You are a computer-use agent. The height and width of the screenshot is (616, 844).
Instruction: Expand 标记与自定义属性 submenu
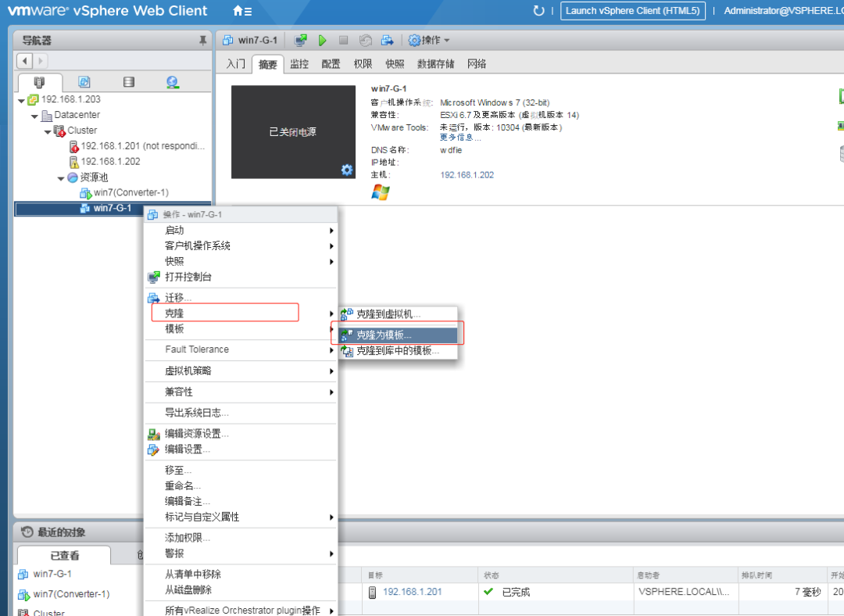(241, 517)
